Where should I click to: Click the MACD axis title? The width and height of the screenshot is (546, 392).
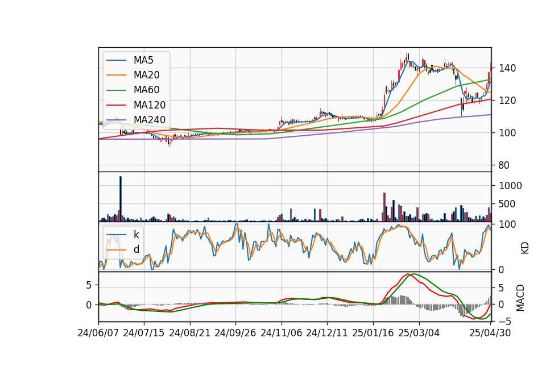(520, 298)
